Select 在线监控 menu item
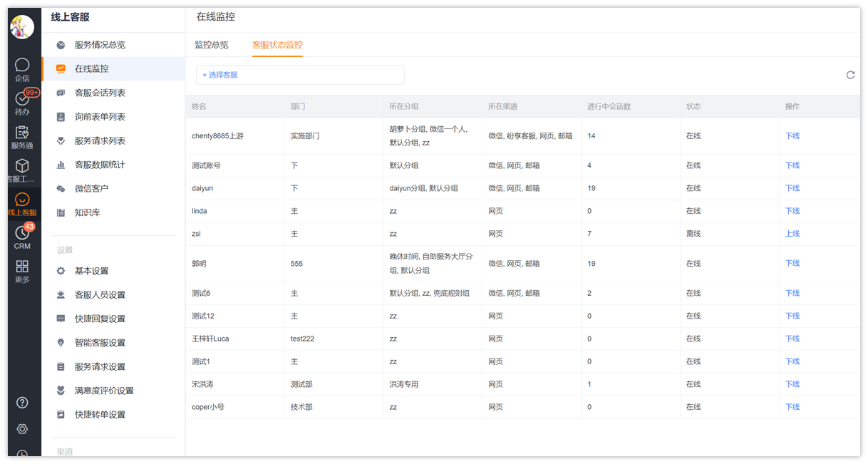Screen dimensions: 868x464 (113, 68)
